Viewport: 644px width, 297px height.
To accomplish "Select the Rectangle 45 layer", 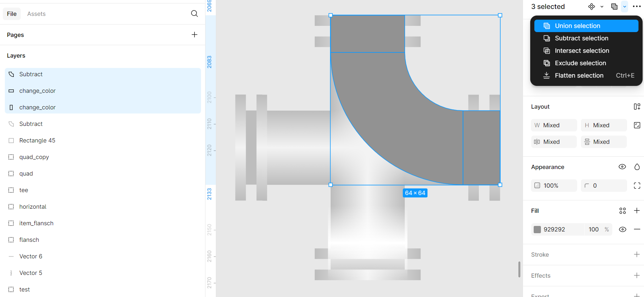I will (x=37, y=140).
